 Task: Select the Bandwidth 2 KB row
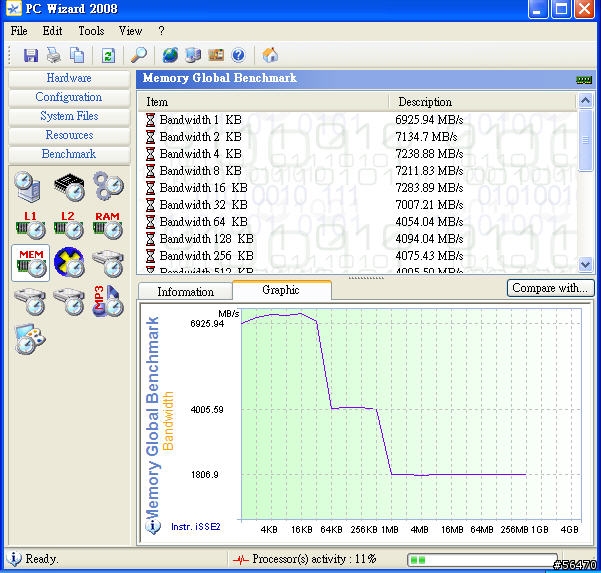pyautogui.click(x=357, y=137)
